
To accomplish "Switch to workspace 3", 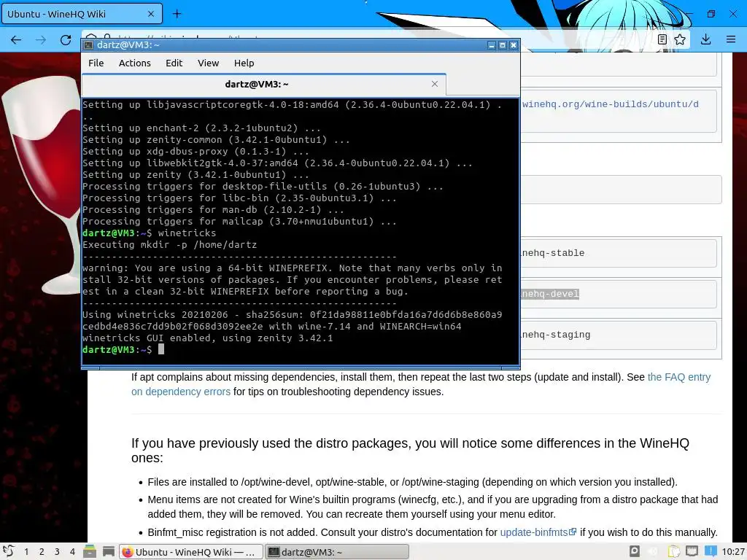I will 57,551.
